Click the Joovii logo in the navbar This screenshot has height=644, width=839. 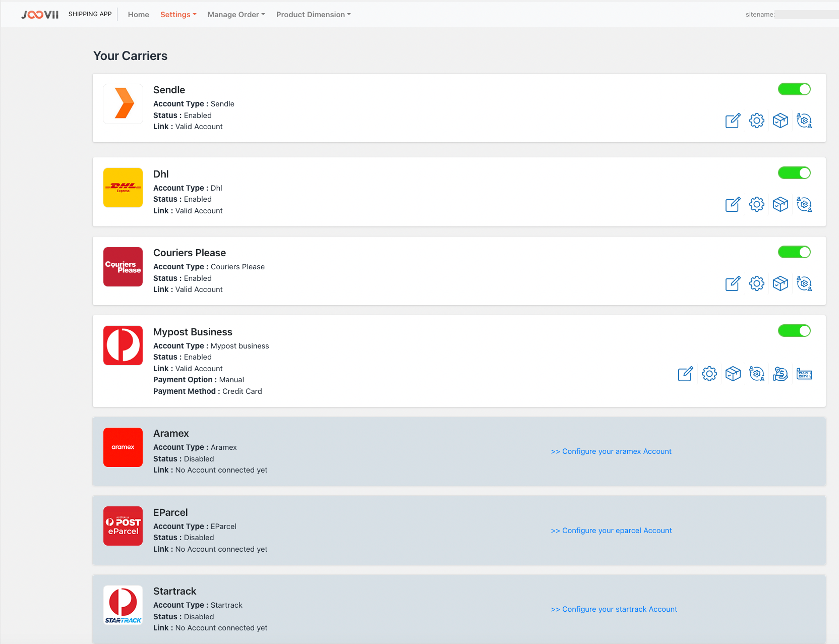tap(40, 15)
